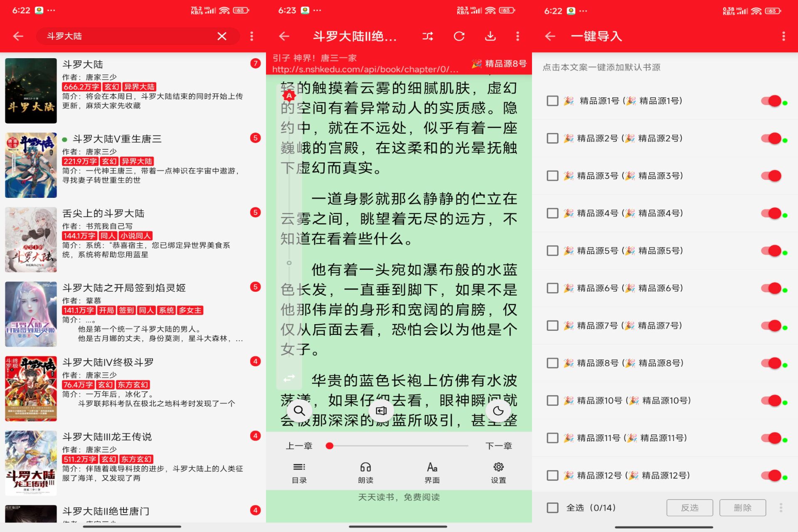
Task: Check the 精品源3号 checkbox
Action: tap(552, 176)
